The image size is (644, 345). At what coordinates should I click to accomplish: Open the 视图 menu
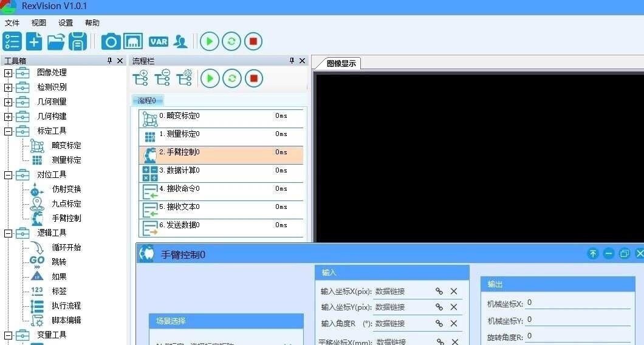tap(39, 23)
